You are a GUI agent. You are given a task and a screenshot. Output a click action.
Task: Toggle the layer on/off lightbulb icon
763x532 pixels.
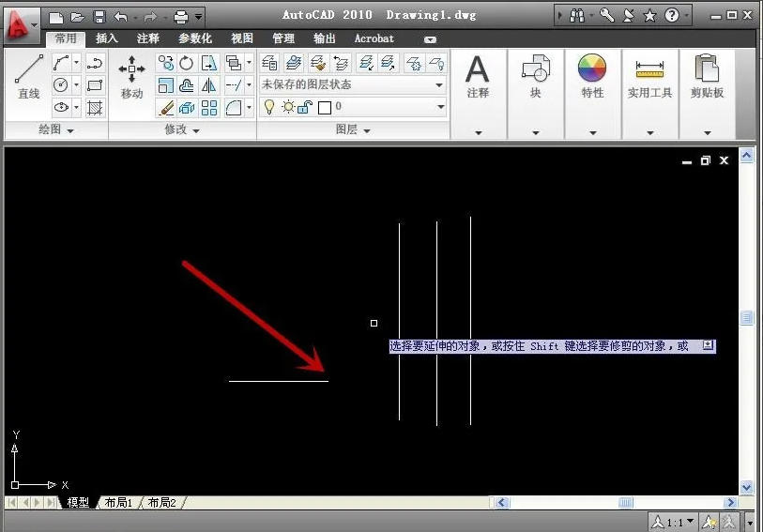pos(269,107)
